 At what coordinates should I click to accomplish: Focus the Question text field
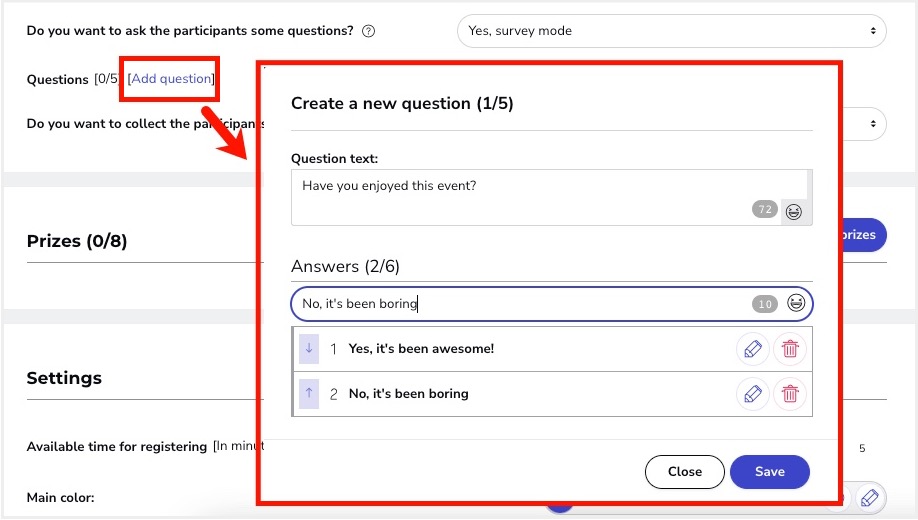552,197
